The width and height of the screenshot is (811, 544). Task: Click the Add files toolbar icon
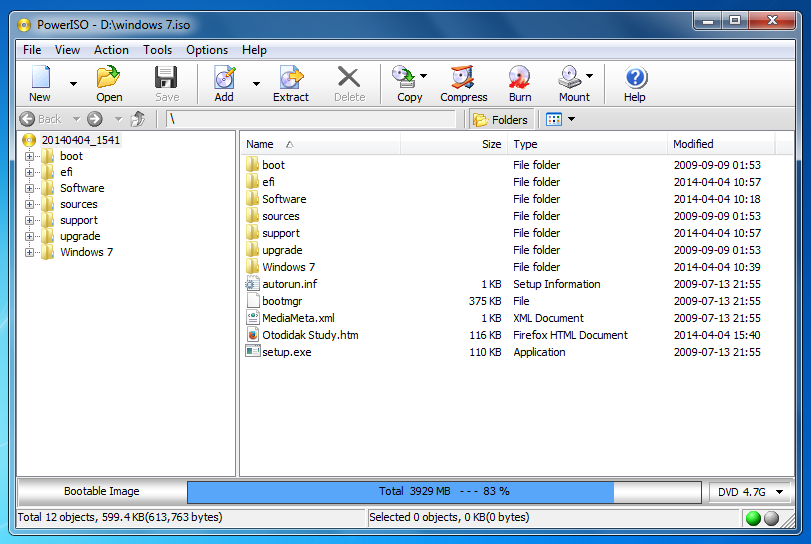pos(224,78)
